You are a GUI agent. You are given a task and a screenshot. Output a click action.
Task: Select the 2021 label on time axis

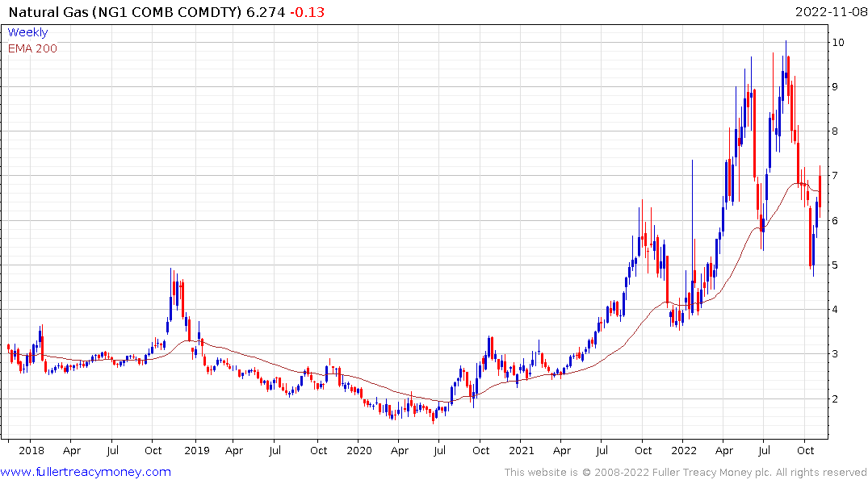pyautogui.click(x=522, y=450)
